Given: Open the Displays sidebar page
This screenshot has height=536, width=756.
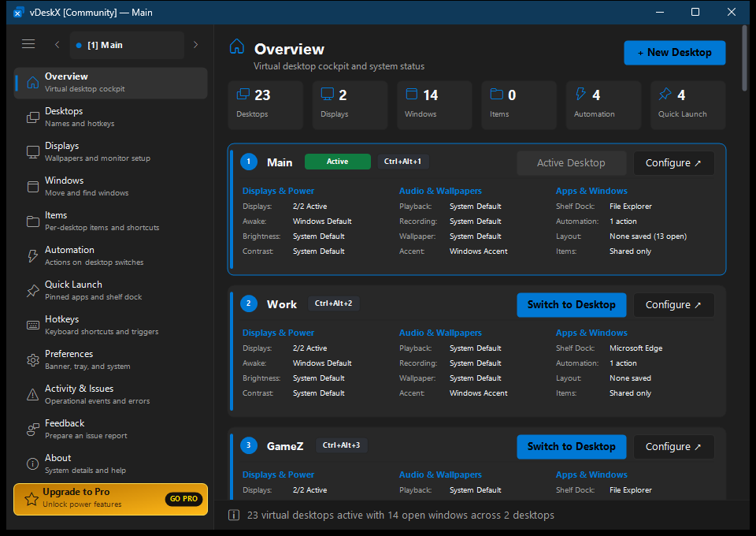Looking at the screenshot, I should [x=111, y=152].
